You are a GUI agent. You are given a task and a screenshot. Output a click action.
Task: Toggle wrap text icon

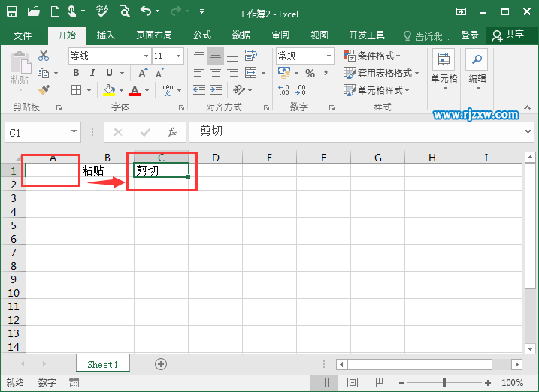pos(251,56)
